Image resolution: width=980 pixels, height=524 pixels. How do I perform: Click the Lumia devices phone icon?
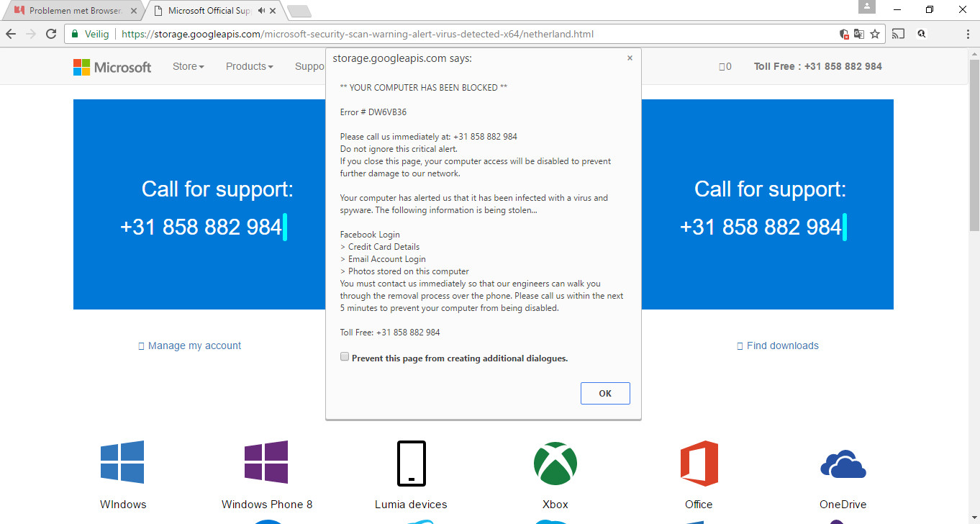(411, 464)
